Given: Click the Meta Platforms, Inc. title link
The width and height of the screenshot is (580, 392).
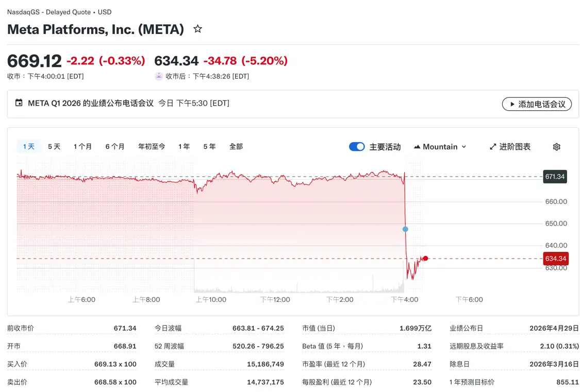Looking at the screenshot, I should pyautogui.click(x=95, y=29).
